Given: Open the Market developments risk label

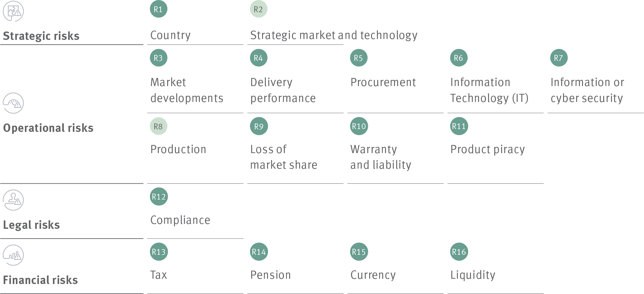Looking at the screenshot, I should click(x=187, y=90).
